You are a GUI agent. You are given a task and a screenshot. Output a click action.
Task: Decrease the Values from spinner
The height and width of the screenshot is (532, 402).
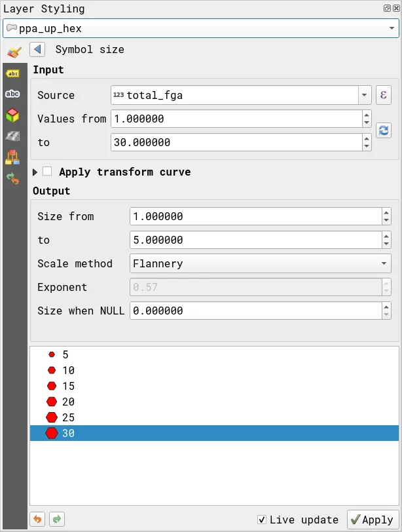pyautogui.click(x=367, y=123)
